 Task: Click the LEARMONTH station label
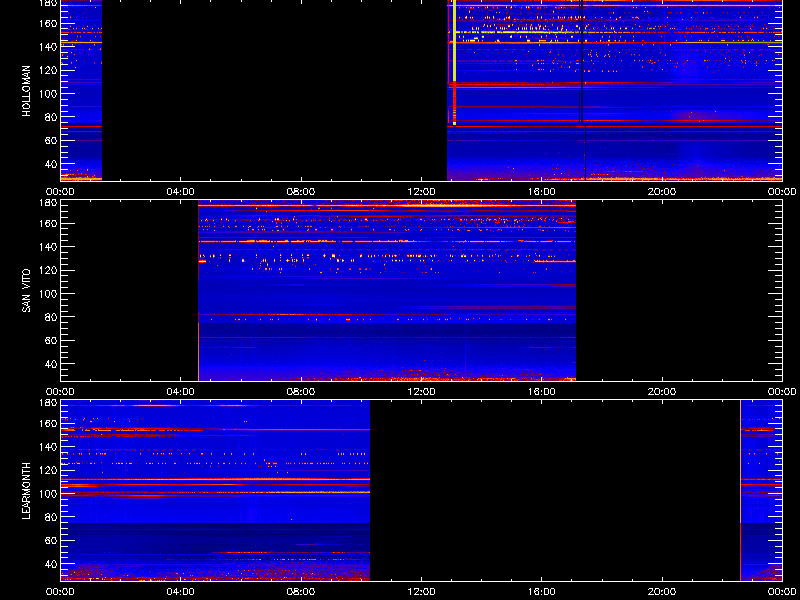coord(26,491)
